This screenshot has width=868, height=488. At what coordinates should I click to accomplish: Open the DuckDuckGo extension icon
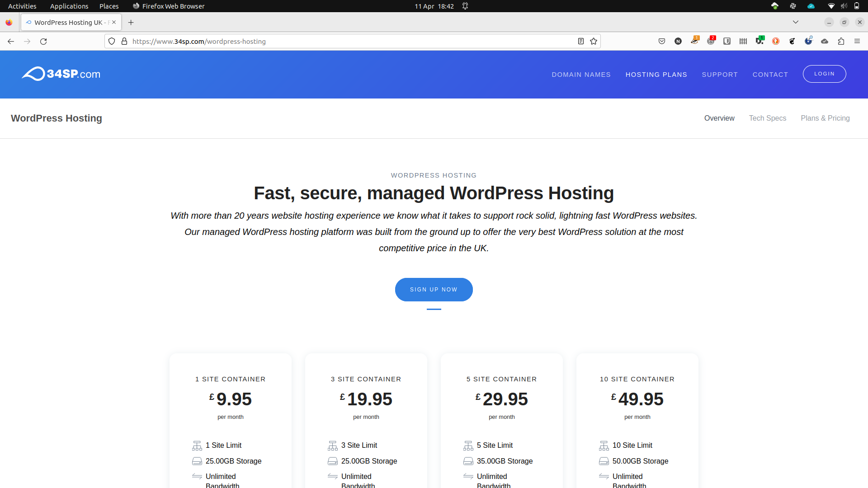[x=776, y=41]
